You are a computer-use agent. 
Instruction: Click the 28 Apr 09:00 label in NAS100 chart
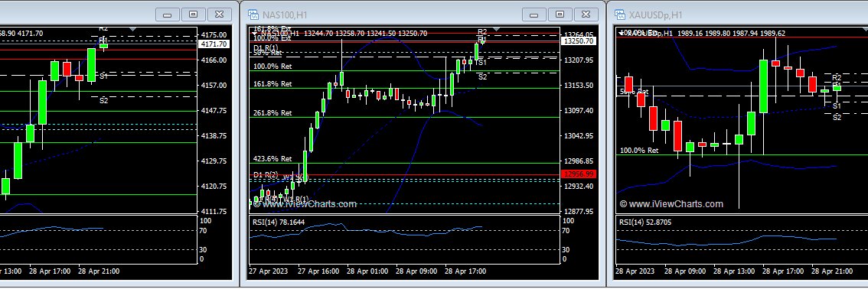[x=417, y=271]
